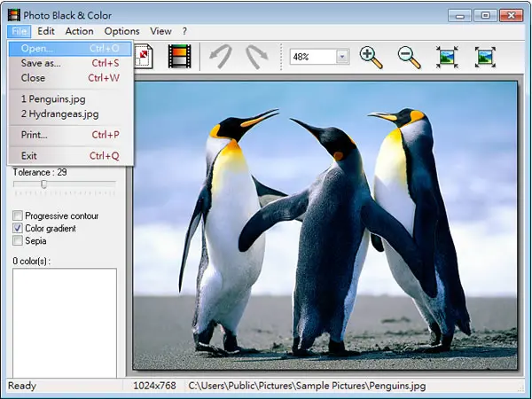Click the zoom in magnifier icon
Image resolution: width=532 pixels, height=399 pixels.
click(x=371, y=58)
